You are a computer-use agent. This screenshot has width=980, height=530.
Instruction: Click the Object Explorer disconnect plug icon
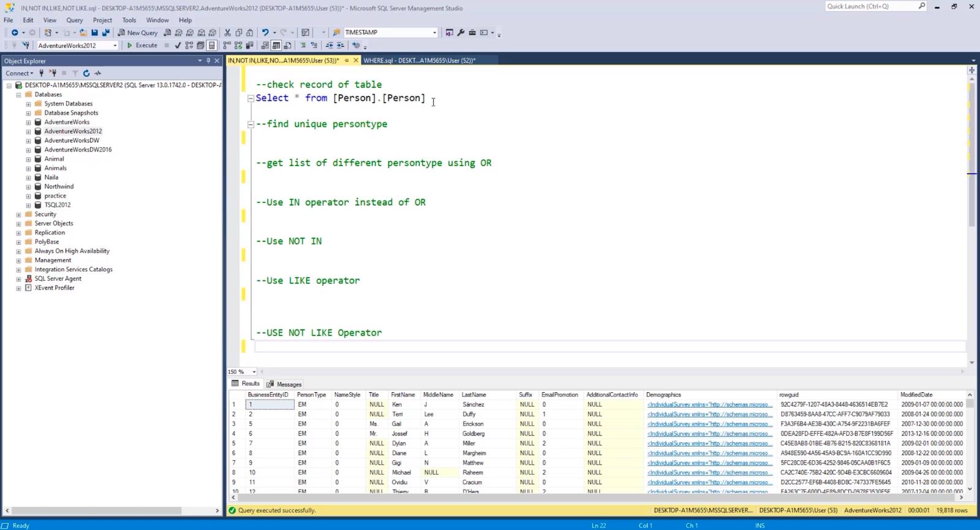[x=53, y=73]
